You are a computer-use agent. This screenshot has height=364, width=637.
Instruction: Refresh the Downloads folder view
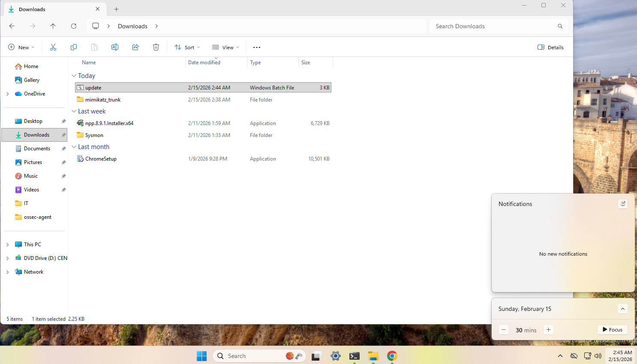[74, 26]
